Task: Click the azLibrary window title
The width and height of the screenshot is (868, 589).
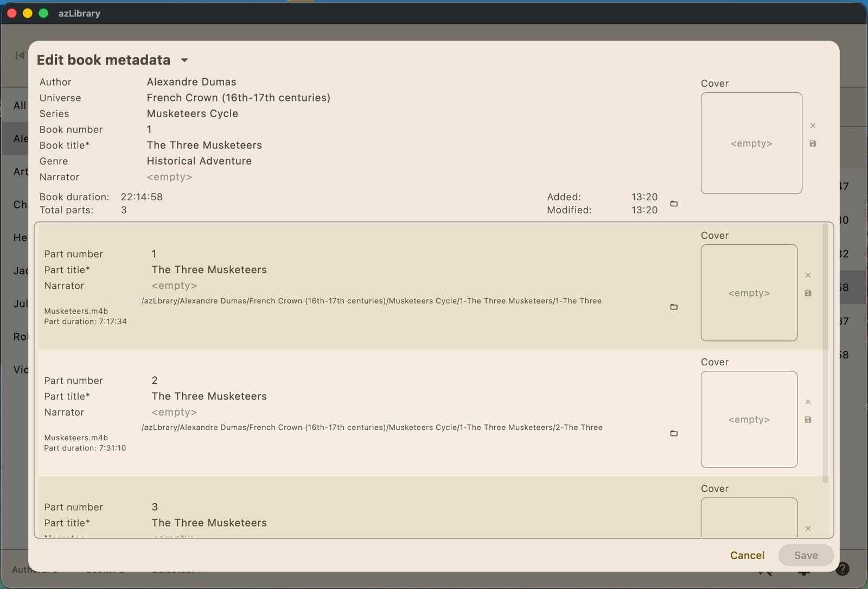Action: [79, 13]
